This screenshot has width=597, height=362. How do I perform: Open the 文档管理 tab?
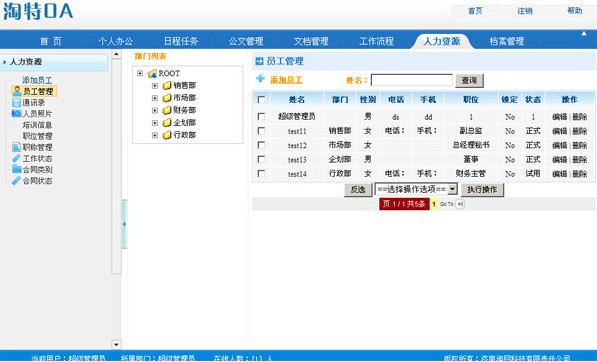pyautogui.click(x=311, y=41)
